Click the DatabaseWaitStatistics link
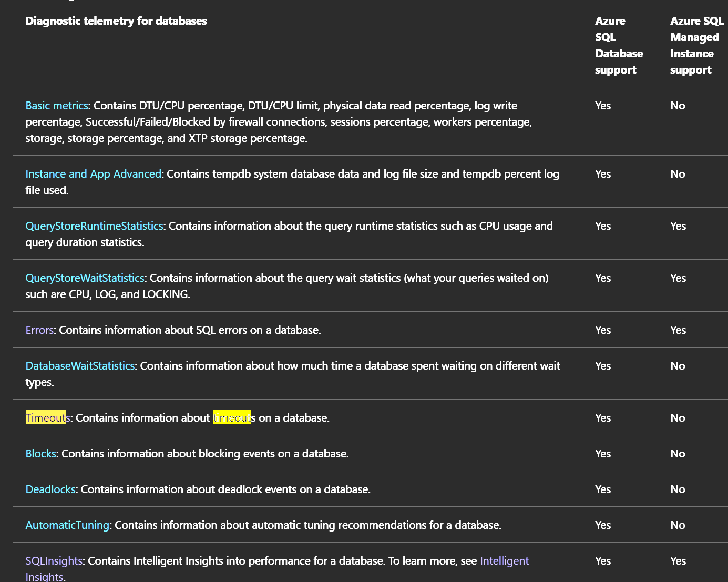Image resolution: width=728 pixels, height=582 pixels. coord(80,366)
